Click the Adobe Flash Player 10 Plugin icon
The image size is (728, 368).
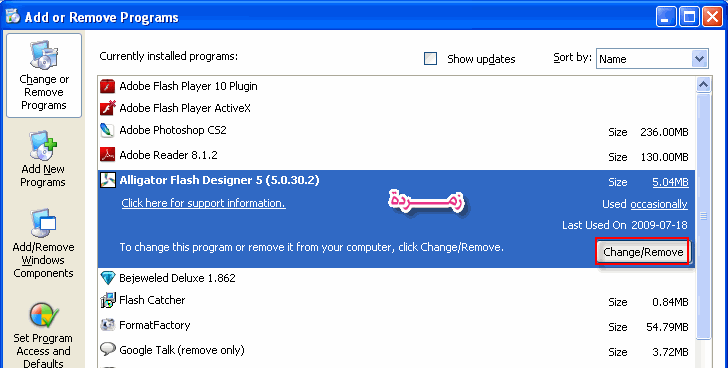tap(107, 86)
